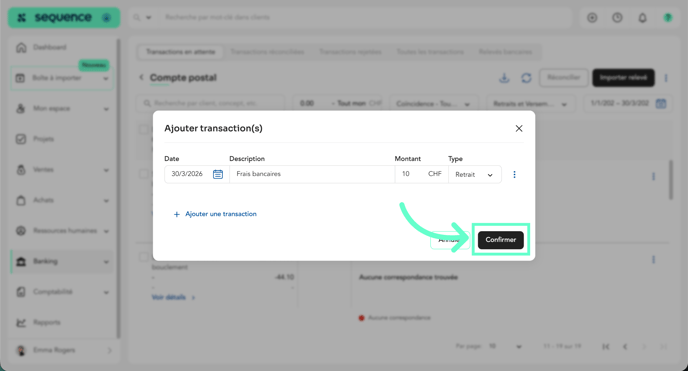Click the transactions list vertical scrollbar

670,180
